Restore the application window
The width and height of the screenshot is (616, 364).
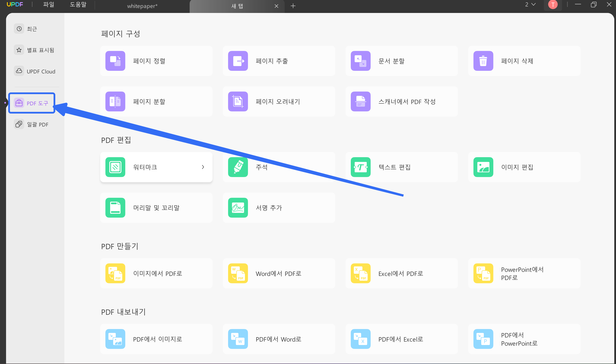594,4
